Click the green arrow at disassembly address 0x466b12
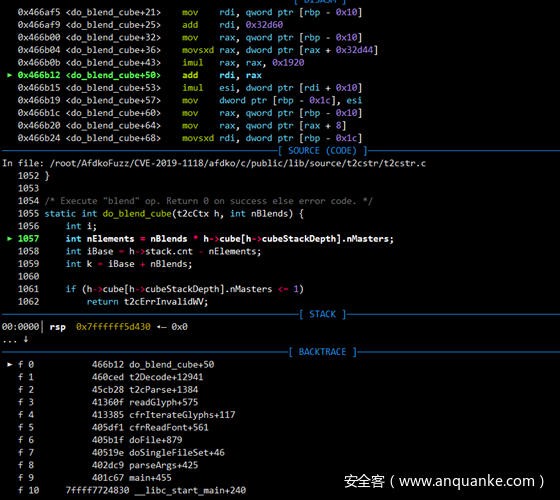The height and width of the screenshot is (500, 560). 10,75
